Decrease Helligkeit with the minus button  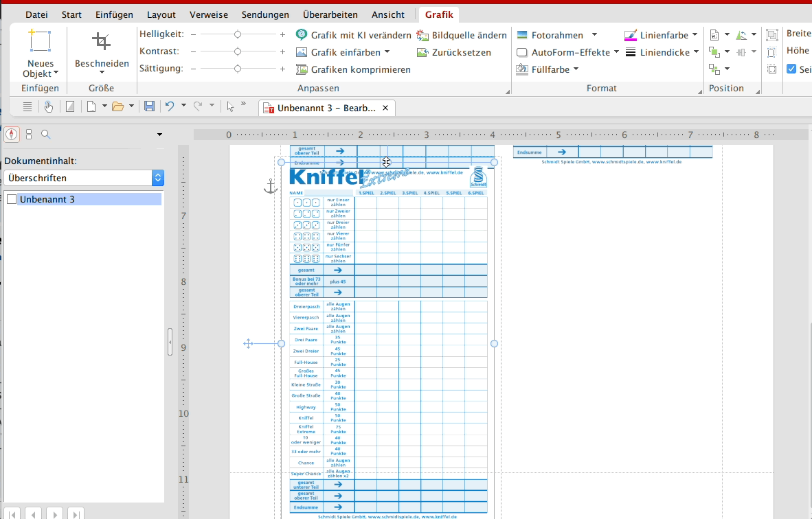[x=193, y=35]
